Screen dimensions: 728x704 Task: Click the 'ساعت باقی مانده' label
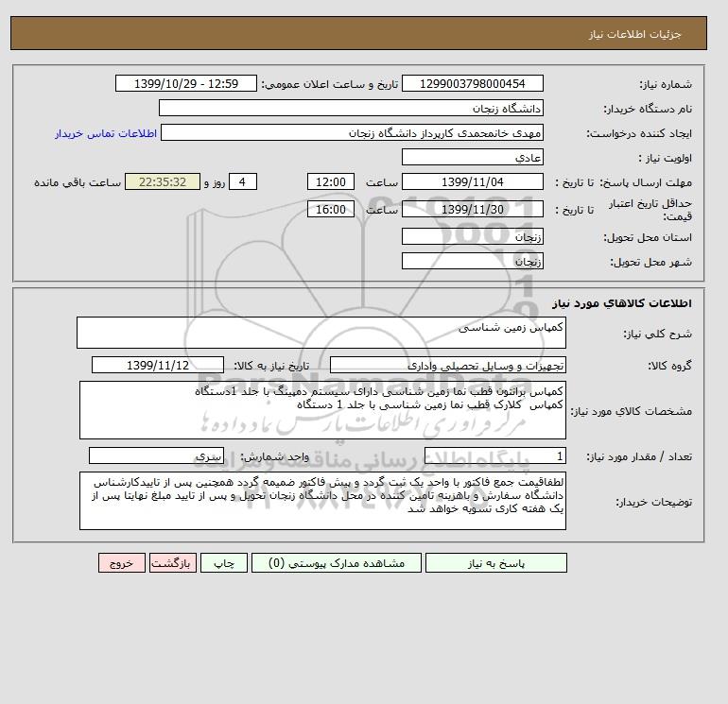(x=78, y=182)
